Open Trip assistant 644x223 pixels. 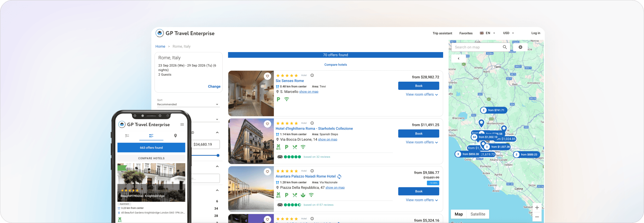442,33
